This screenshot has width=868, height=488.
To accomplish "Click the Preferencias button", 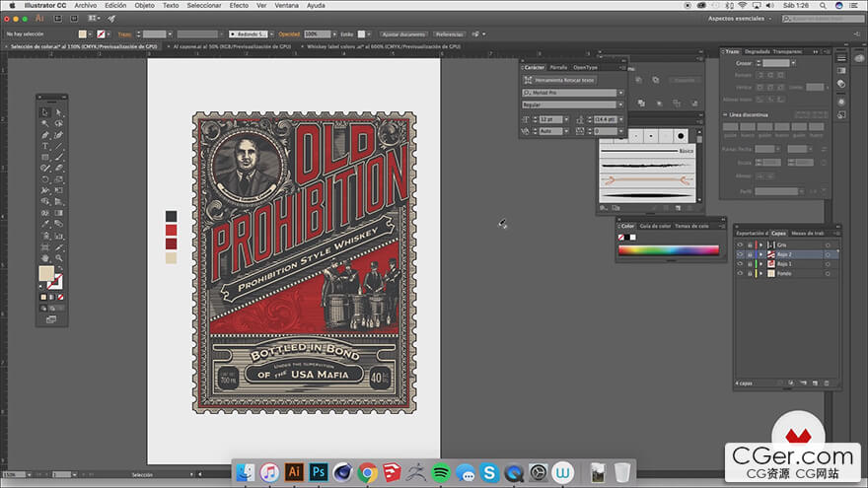I will point(449,34).
